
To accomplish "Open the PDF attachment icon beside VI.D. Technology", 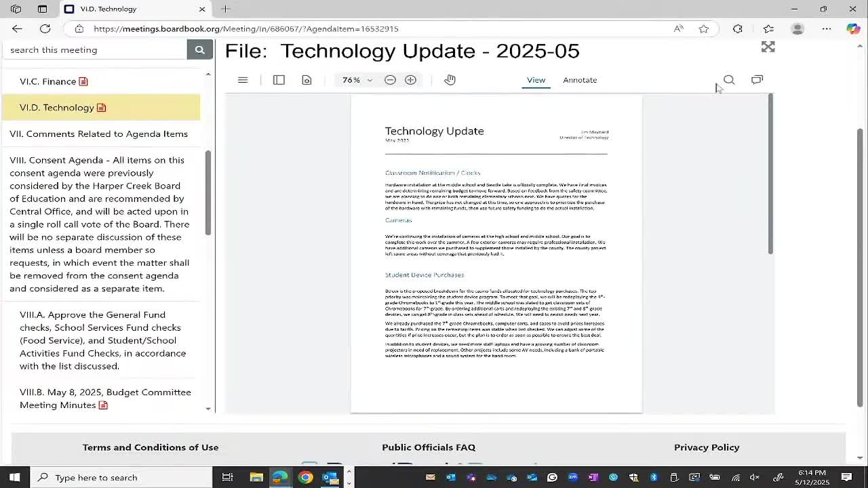I will click(x=102, y=108).
